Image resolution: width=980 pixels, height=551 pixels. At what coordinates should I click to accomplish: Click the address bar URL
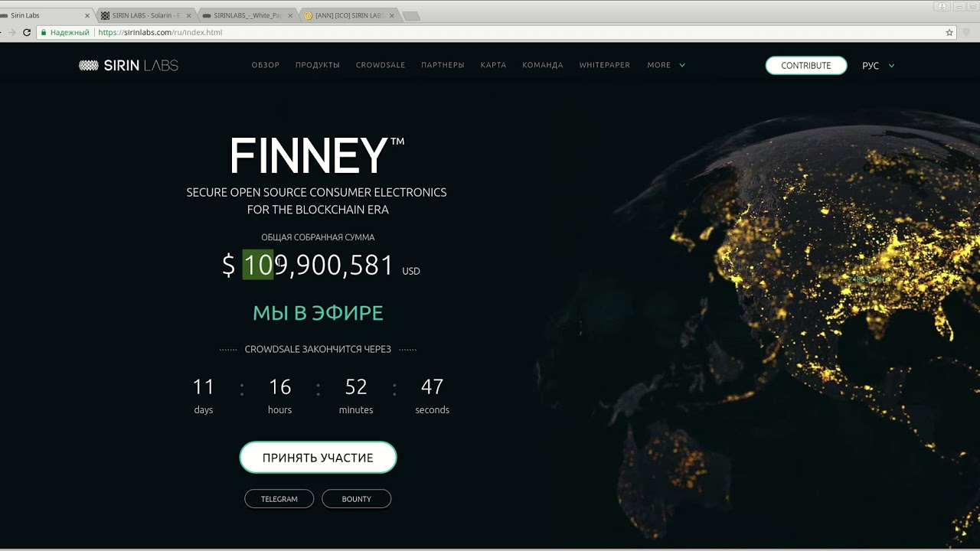(161, 33)
